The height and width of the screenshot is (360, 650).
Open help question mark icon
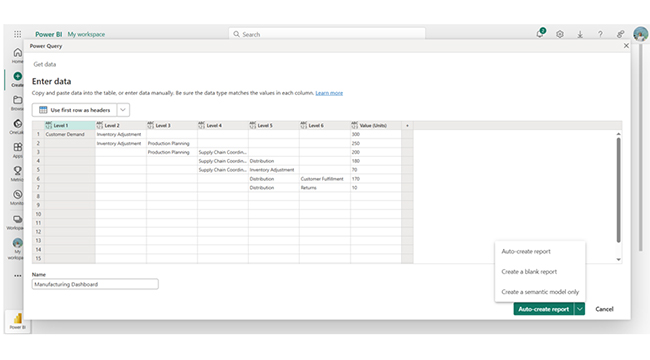(x=600, y=34)
